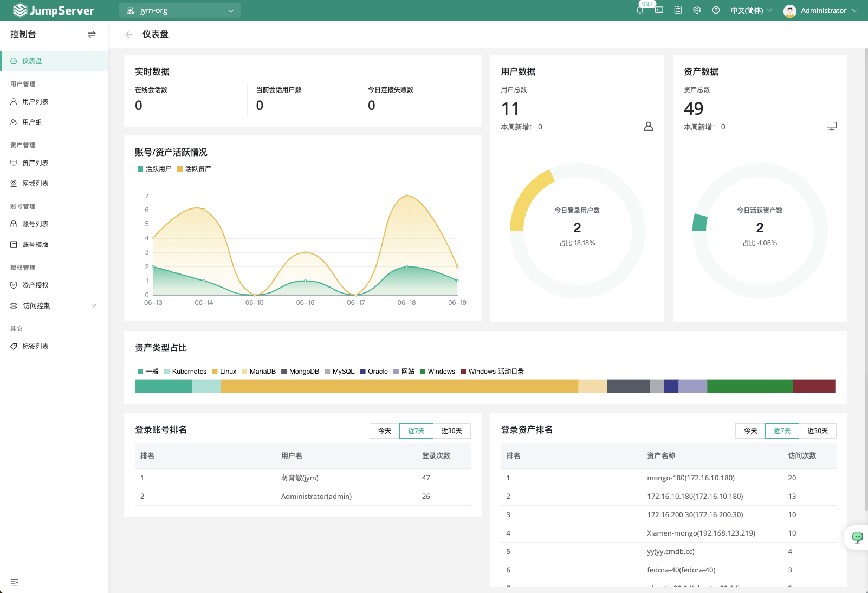Open the notifications bell
This screenshot has height=593, width=868.
tap(640, 10)
